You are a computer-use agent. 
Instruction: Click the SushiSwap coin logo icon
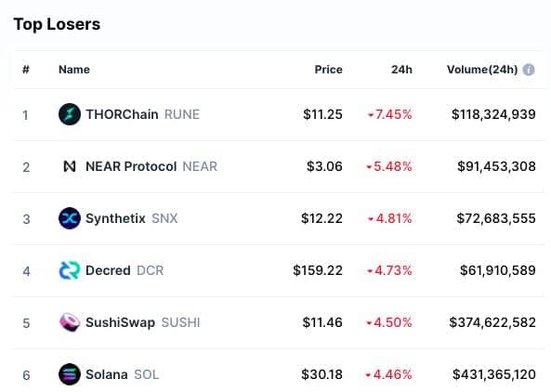pos(70,322)
